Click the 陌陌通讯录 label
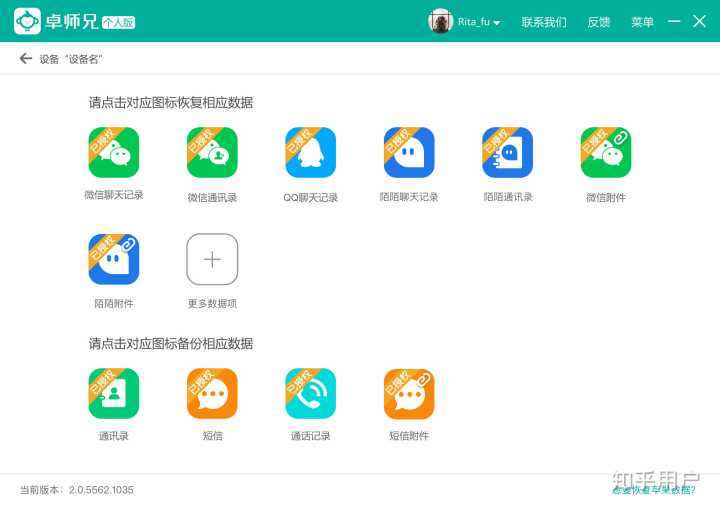The image size is (720, 506). [x=508, y=197]
